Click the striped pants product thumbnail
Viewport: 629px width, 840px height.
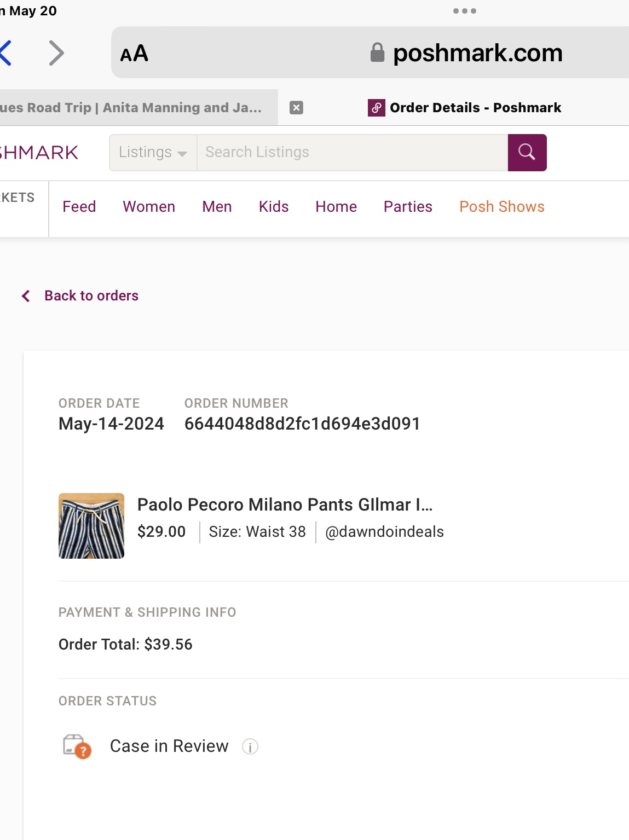[91, 525]
